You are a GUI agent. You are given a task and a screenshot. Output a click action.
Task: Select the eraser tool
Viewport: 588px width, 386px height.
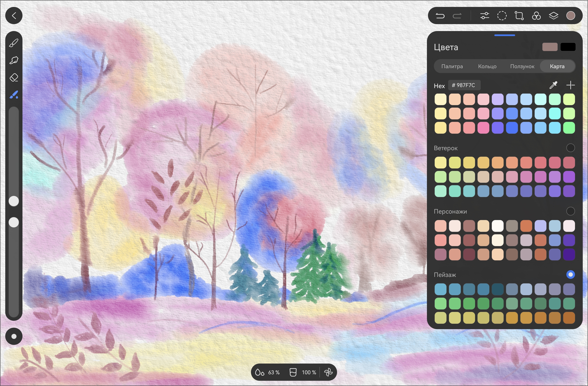click(x=14, y=77)
